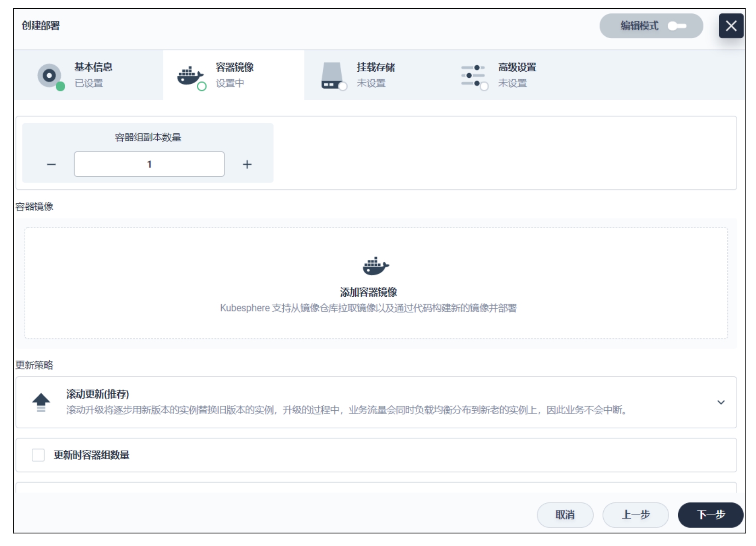
Task: Go back with the 上一步 button
Action: (635, 515)
